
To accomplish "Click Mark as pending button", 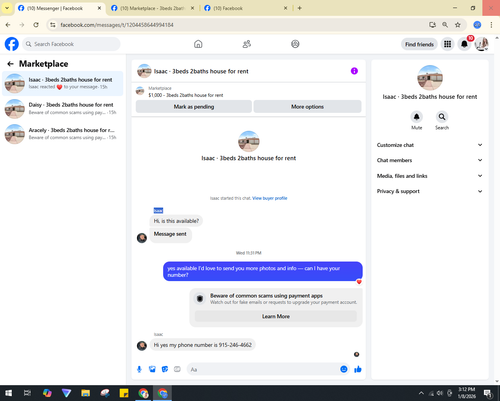I will (194, 107).
